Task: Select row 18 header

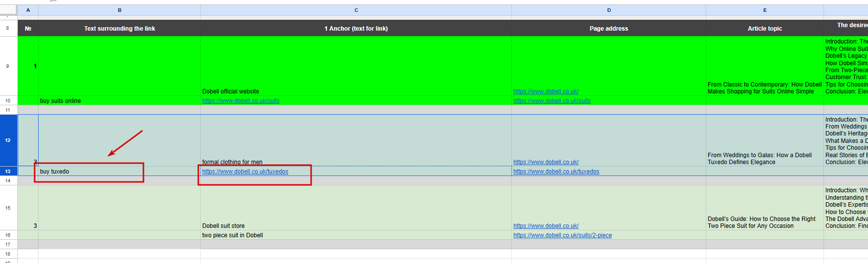Action: tap(8, 254)
